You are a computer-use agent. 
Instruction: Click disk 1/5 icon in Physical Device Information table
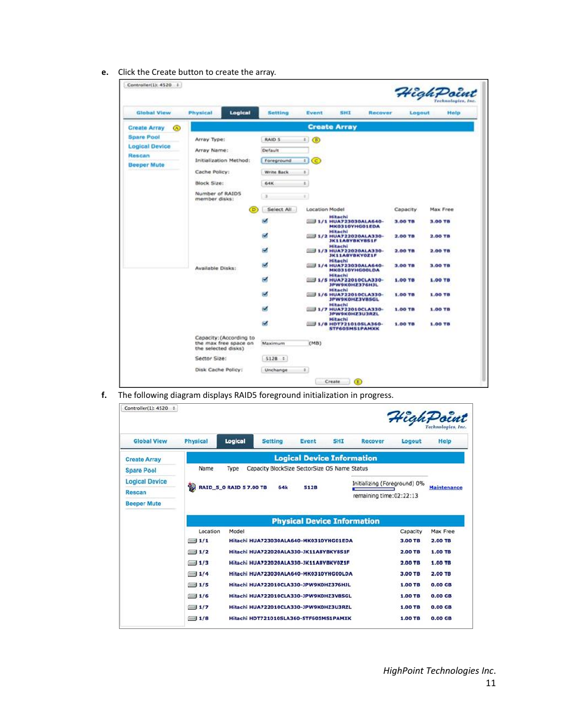pyautogui.click(x=192, y=585)
